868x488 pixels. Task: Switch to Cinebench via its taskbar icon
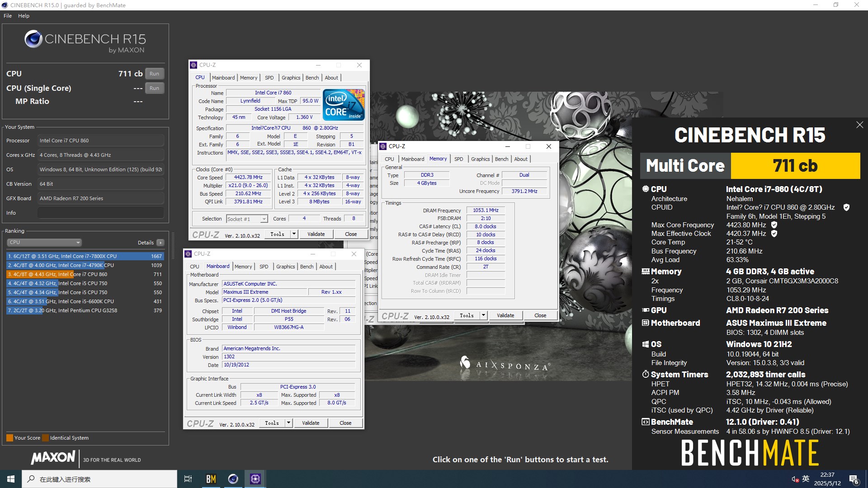click(x=233, y=479)
